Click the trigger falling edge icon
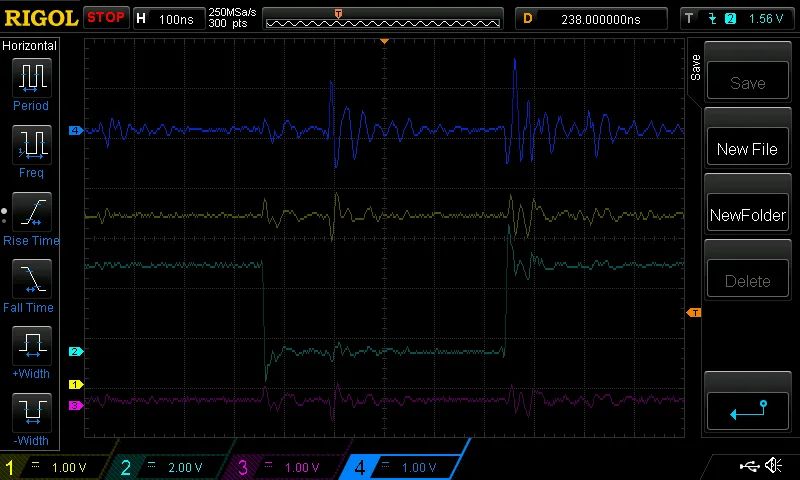Viewport: 800px width, 480px height. pyautogui.click(x=712, y=19)
